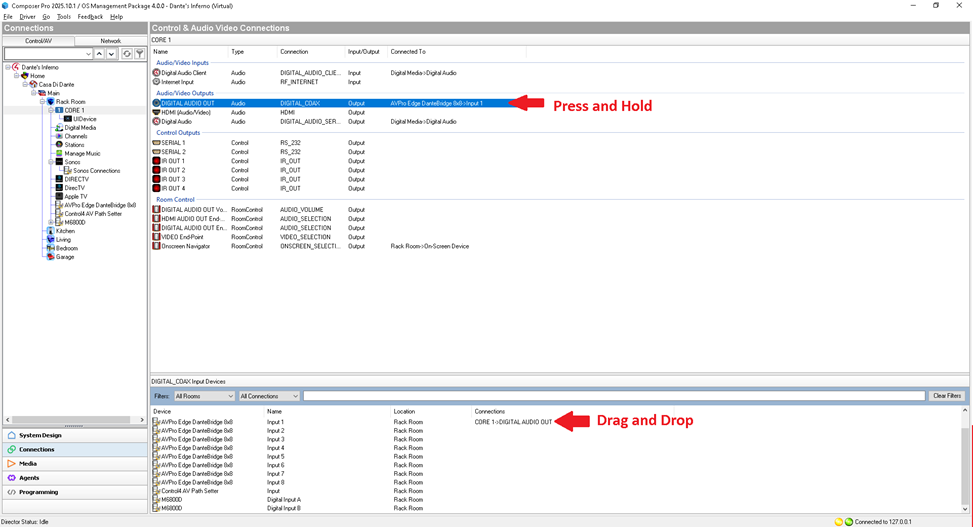
Task: Open the Programming view
Action: click(x=39, y=492)
